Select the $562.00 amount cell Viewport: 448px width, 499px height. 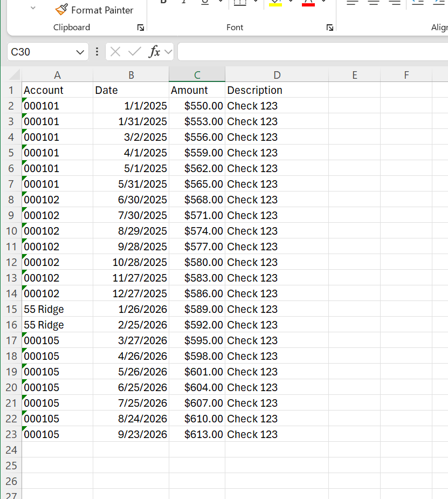pyautogui.click(x=197, y=168)
